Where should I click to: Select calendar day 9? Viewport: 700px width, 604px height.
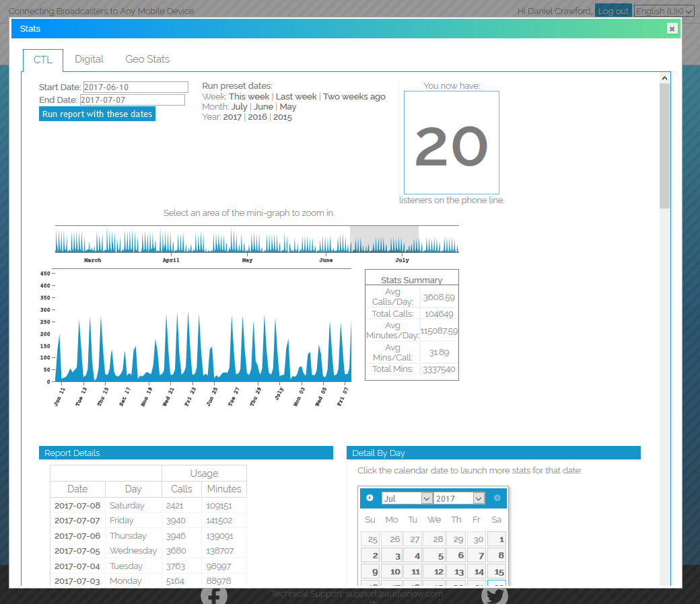[x=370, y=572]
